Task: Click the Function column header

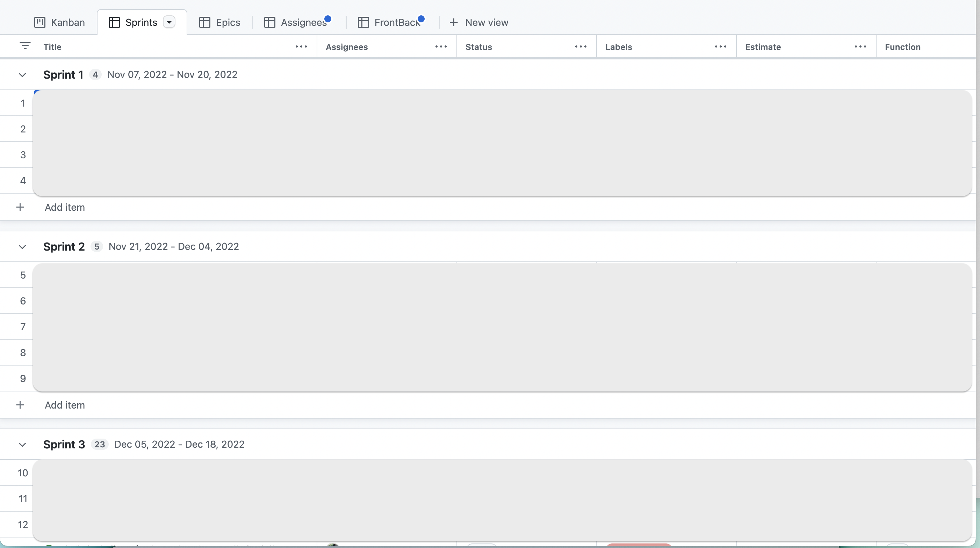Action: (x=902, y=47)
